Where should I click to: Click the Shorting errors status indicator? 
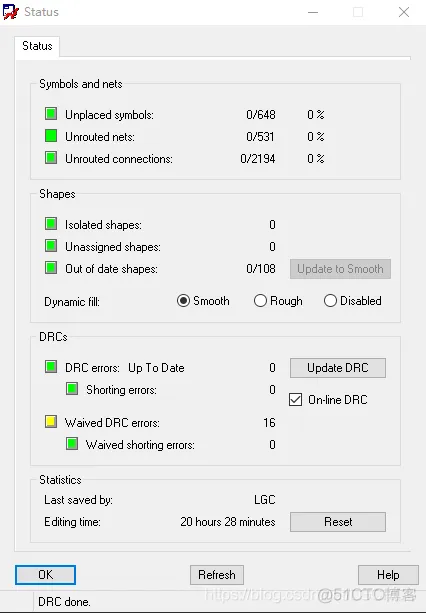coord(72,389)
